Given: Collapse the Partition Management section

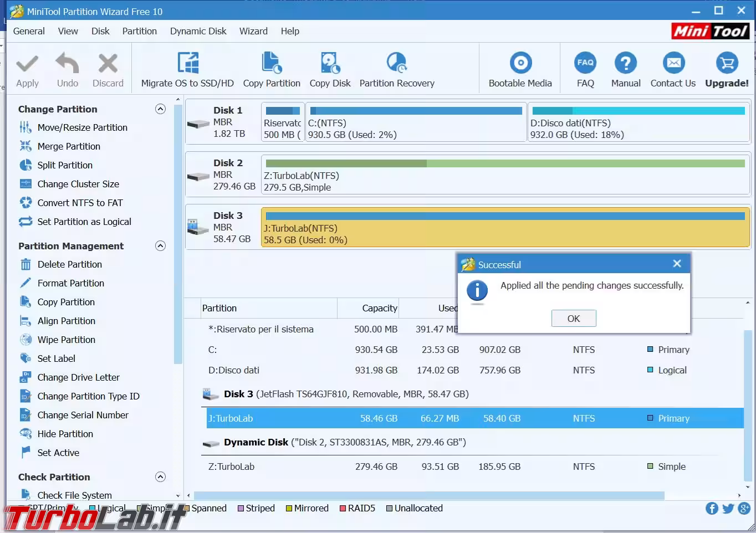Looking at the screenshot, I should [x=160, y=246].
